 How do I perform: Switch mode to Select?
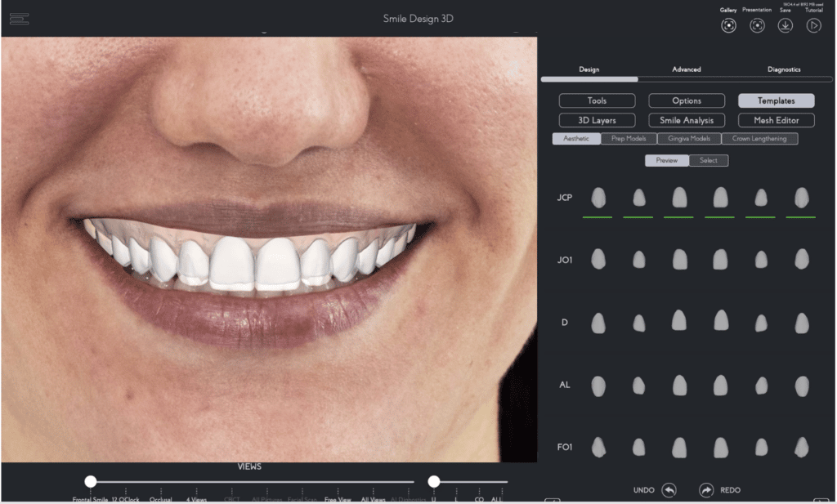click(x=709, y=160)
